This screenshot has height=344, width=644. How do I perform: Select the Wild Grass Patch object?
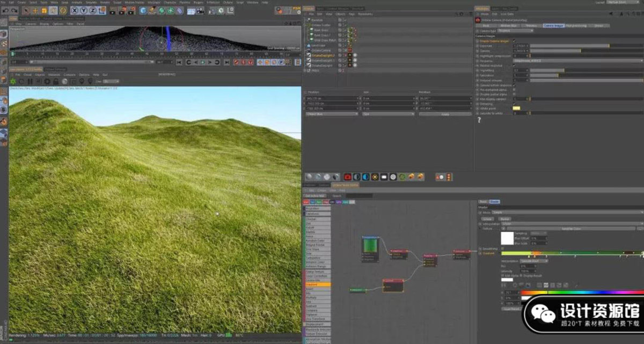coord(325,40)
